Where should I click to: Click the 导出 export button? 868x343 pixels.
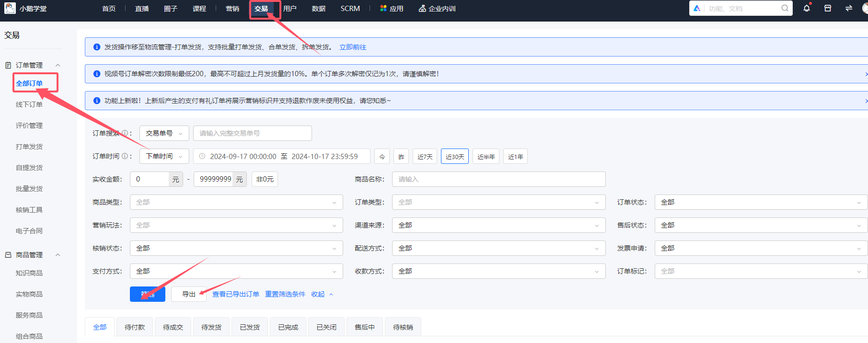189,294
